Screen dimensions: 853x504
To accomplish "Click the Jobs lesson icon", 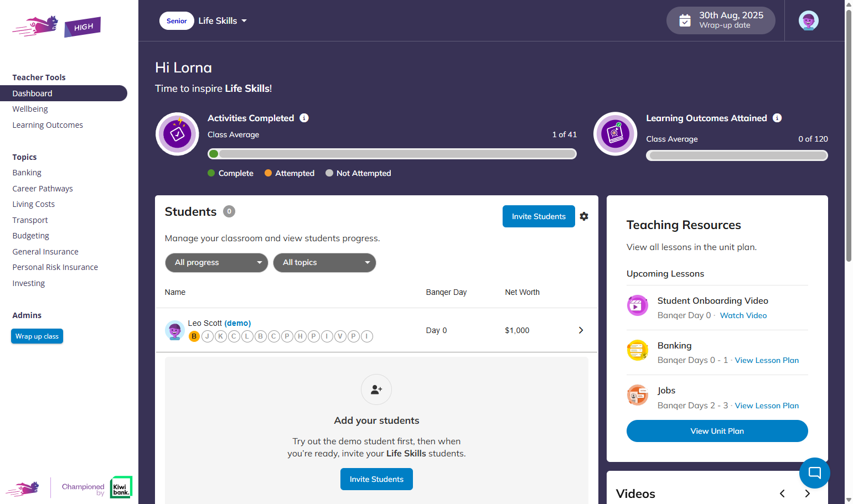I will 637,395.
